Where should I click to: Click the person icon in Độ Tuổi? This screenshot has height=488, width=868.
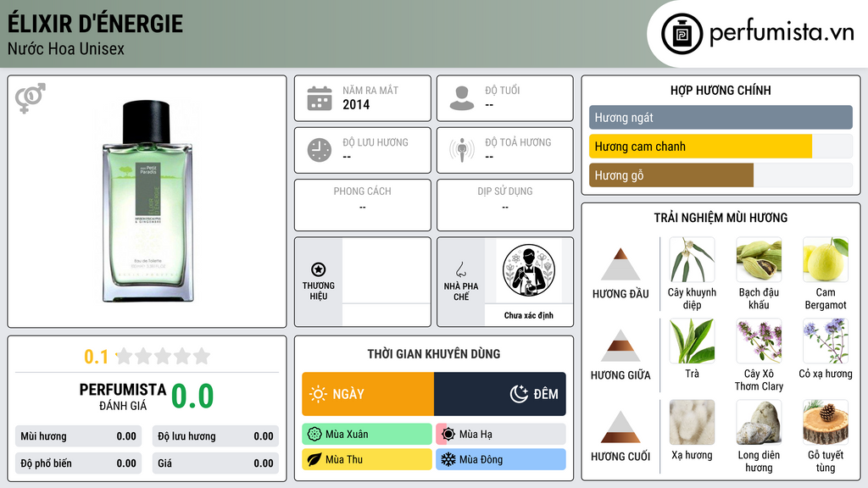click(462, 98)
